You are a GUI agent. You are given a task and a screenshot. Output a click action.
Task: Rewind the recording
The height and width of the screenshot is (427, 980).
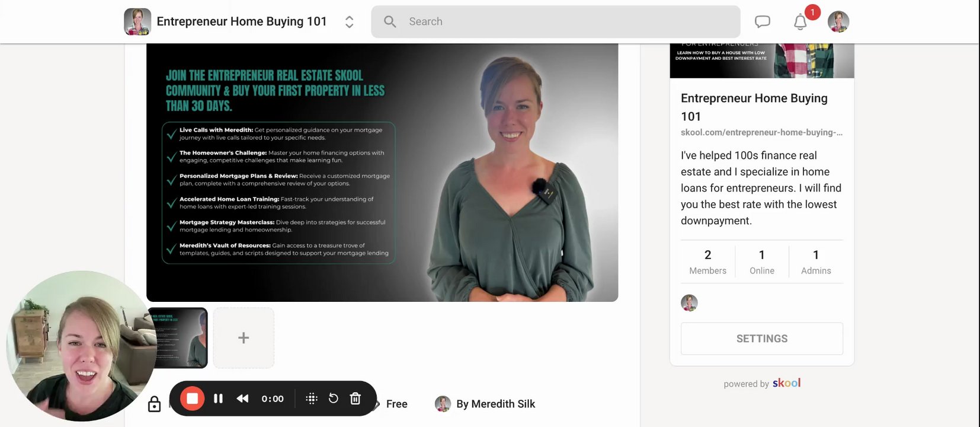[242, 399]
